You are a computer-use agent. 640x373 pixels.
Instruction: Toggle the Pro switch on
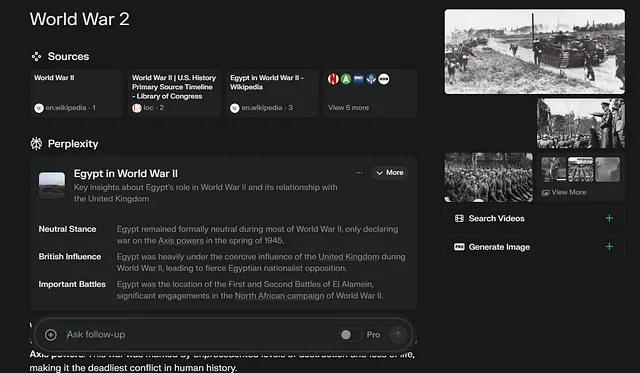click(351, 335)
